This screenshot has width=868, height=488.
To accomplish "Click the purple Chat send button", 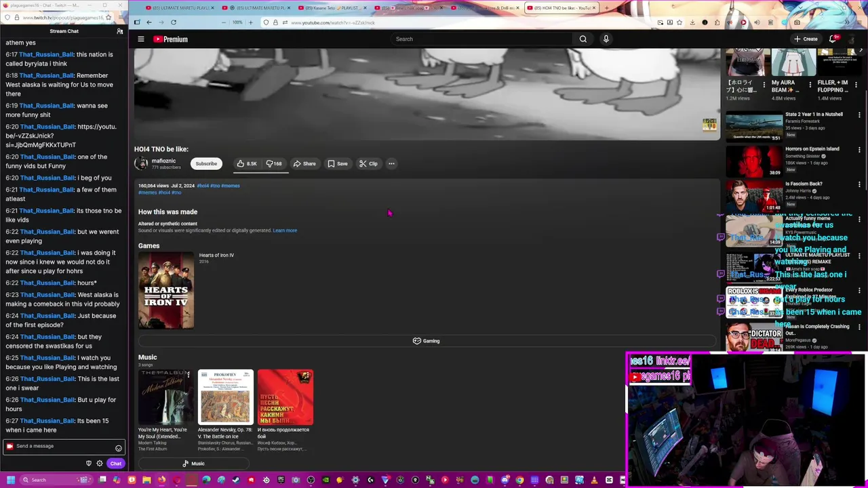I will (x=116, y=464).
